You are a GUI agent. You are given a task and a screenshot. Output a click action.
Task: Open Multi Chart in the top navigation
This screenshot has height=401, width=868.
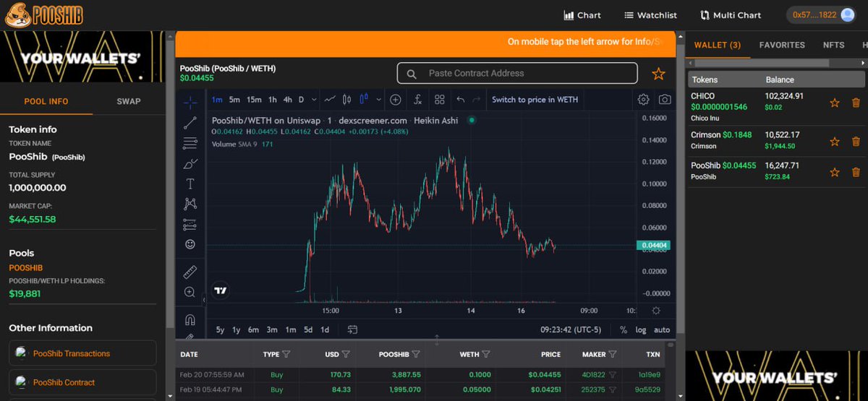pyautogui.click(x=731, y=15)
